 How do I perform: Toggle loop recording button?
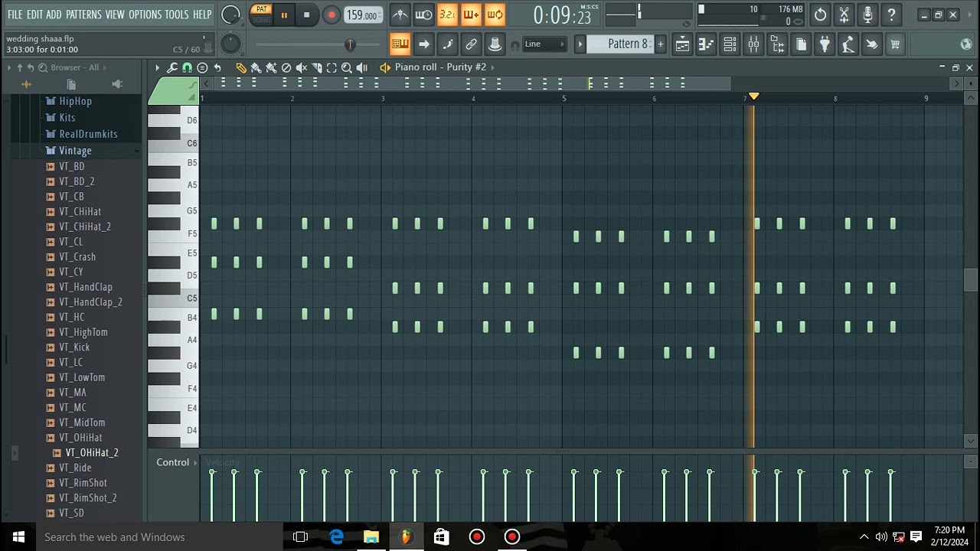point(495,15)
